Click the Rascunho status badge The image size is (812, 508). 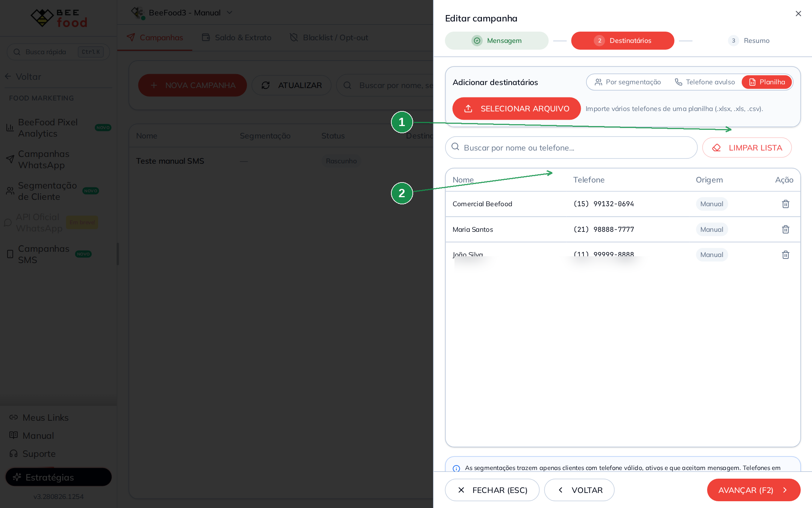pos(341,161)
